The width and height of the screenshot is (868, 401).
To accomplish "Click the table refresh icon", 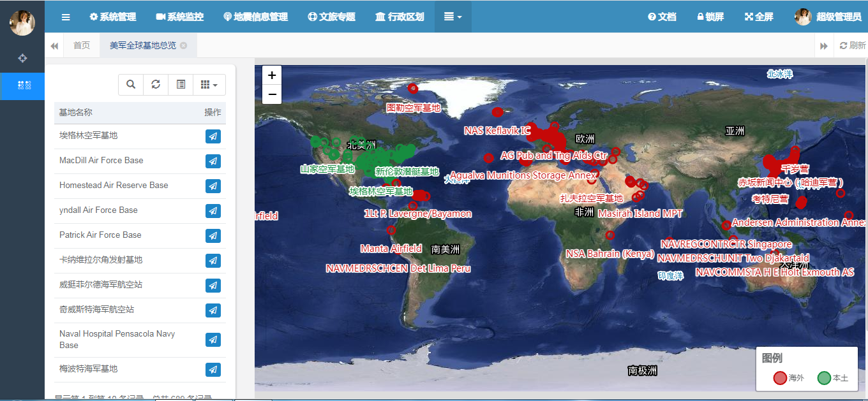I will click(156, 84).
